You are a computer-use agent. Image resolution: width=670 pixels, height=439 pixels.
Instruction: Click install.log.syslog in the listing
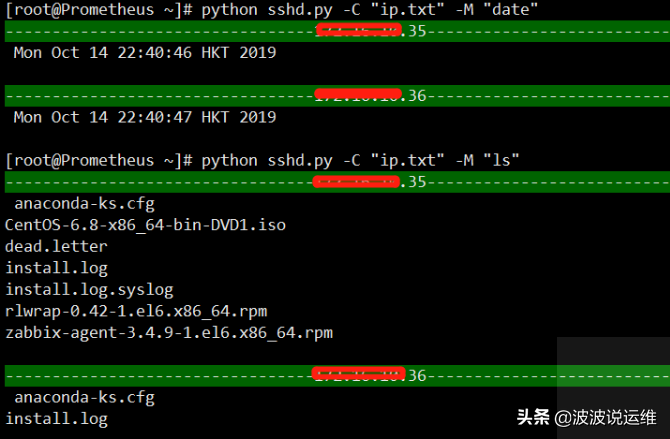(x=89, y=290)
